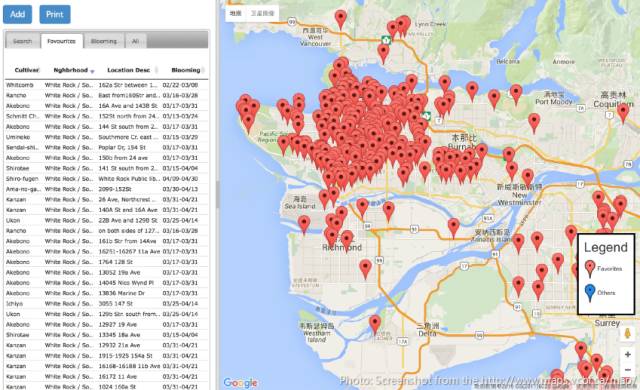Viewport: 640px width, 390px height.
Task: Select the All tab
Action: click(136, 41)
